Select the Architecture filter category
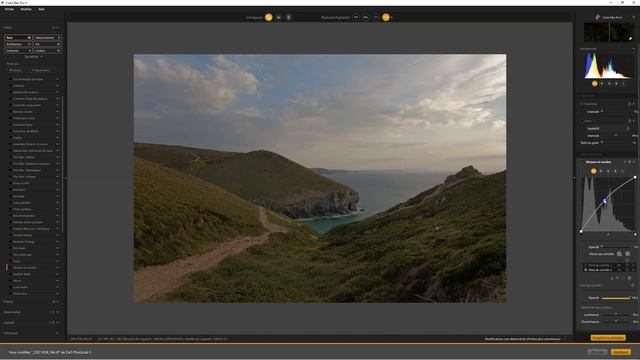The width and height of the screenshot is (640, 360). [x=18, y=44]
